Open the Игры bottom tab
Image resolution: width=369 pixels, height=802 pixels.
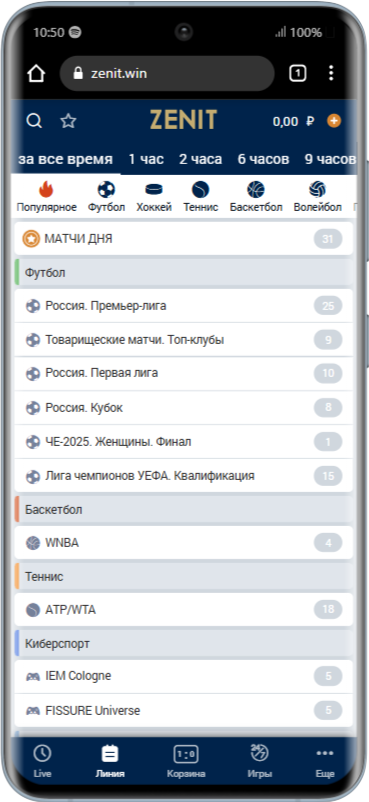[259, 761]
